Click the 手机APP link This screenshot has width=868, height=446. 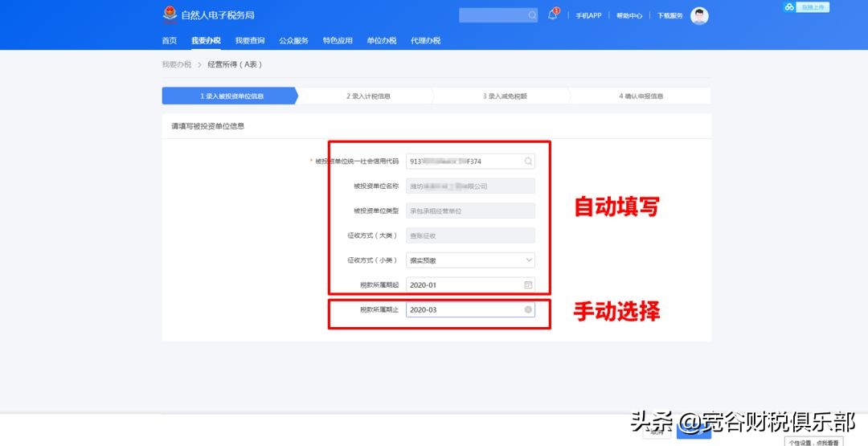tap(588, 15)
